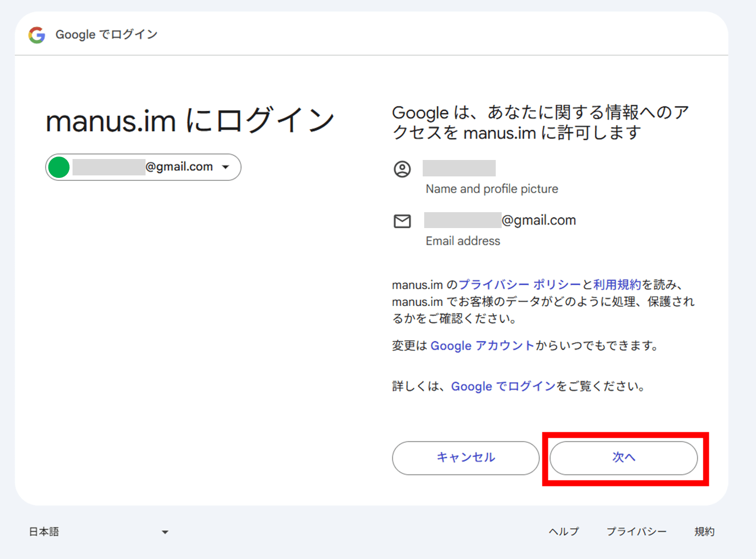Image resolution: width=756 pixels, height=559 pixels.
Task: Open the account selector dropdown arrow
Action: pyautogui.click(x=226, y=167)
